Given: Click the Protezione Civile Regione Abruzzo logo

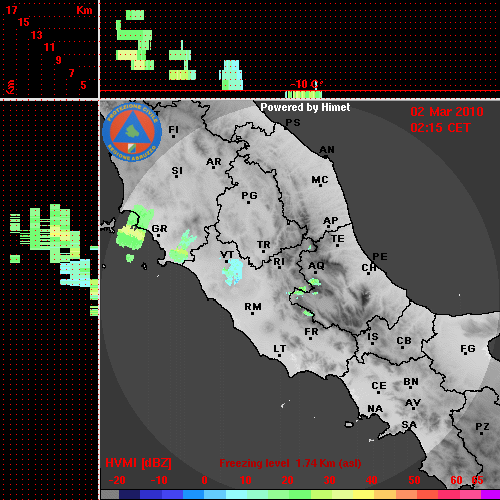Looking at the screenshot, I should [x=132, y=133].
